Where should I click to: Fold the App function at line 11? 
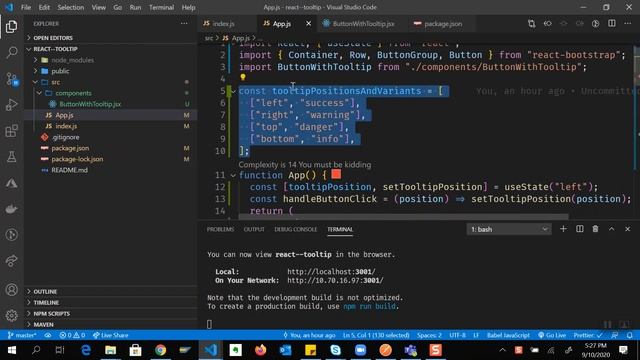[x=233, y=175]
